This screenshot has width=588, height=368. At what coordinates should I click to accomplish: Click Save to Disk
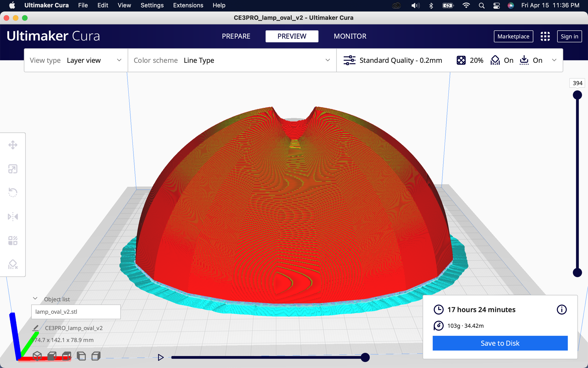tap(500, 343)
